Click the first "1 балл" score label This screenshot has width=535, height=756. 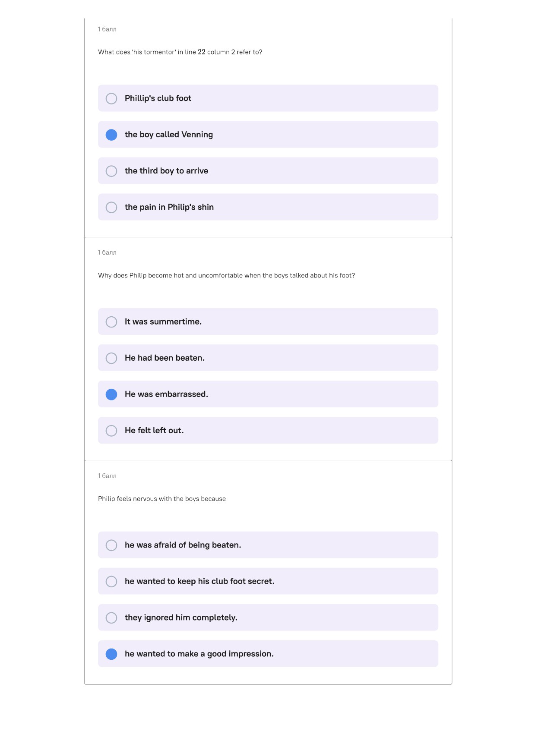point(107,29)
